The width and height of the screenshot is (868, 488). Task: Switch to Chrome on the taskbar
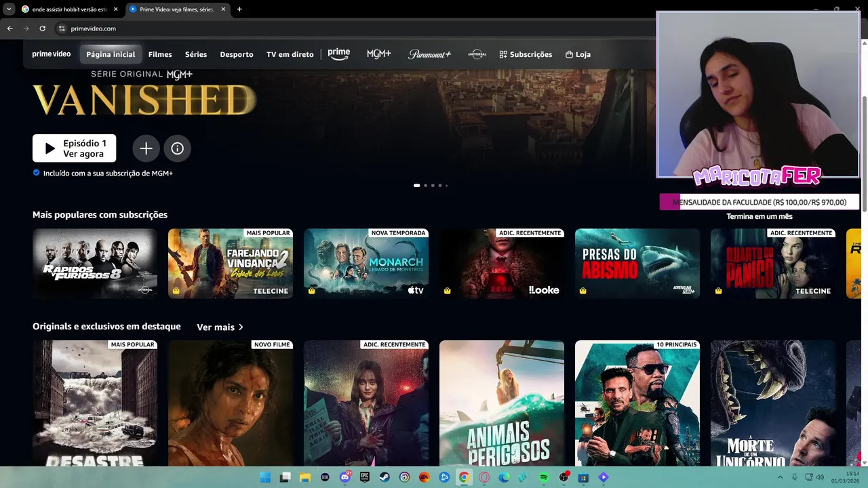tap(464, 477)
